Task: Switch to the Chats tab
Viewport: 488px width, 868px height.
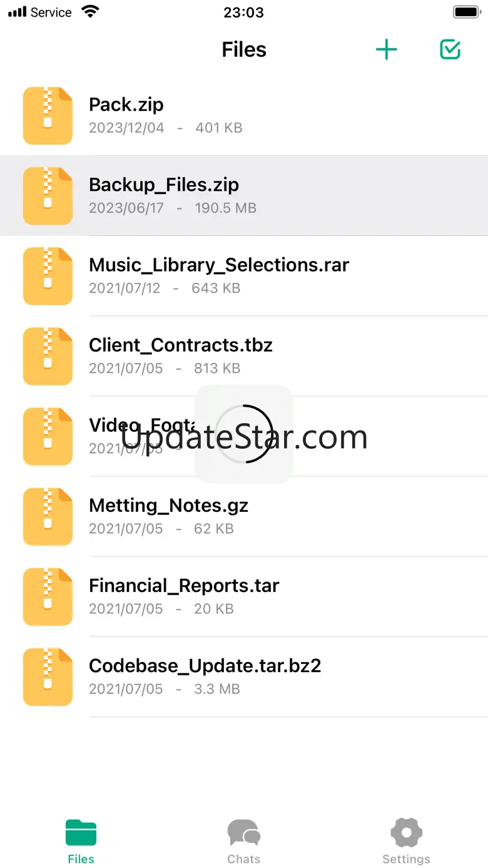Action: [x=244, y=842]
